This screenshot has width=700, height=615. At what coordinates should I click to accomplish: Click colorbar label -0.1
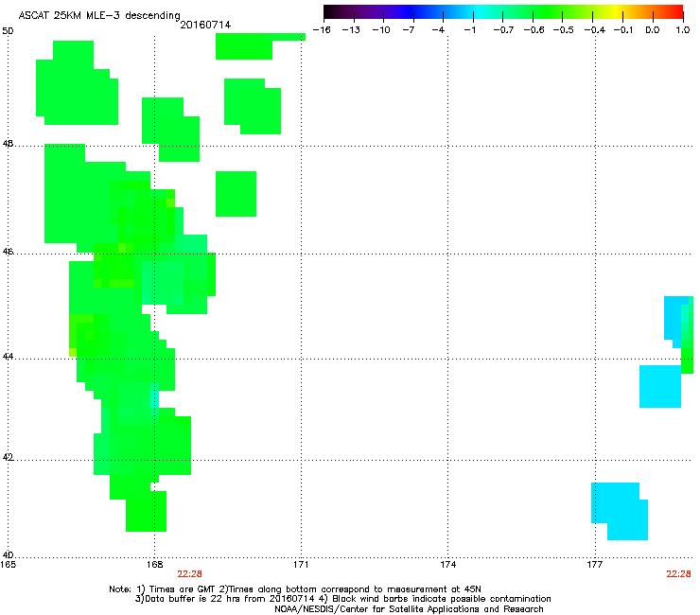click(623, 30)
